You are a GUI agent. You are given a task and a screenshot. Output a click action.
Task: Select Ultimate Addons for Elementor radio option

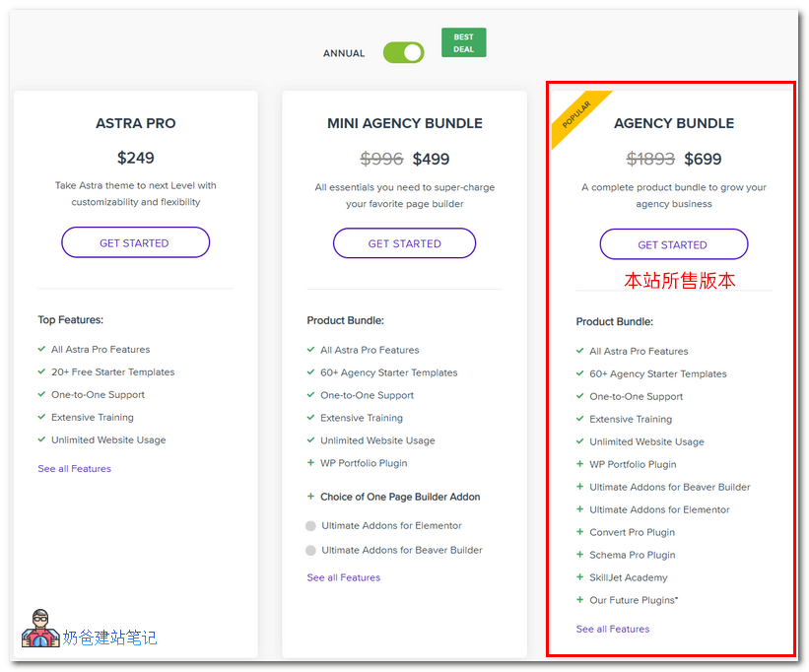310,525
